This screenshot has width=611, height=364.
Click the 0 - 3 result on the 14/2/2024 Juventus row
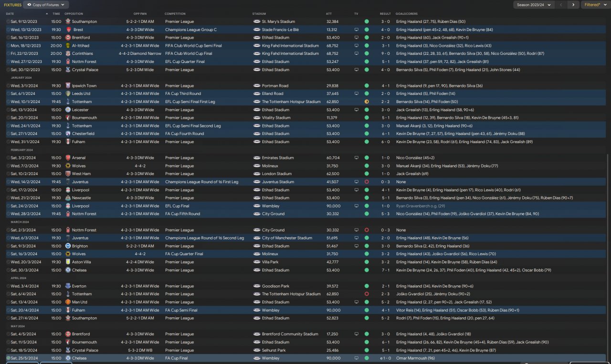click(385, 182)
